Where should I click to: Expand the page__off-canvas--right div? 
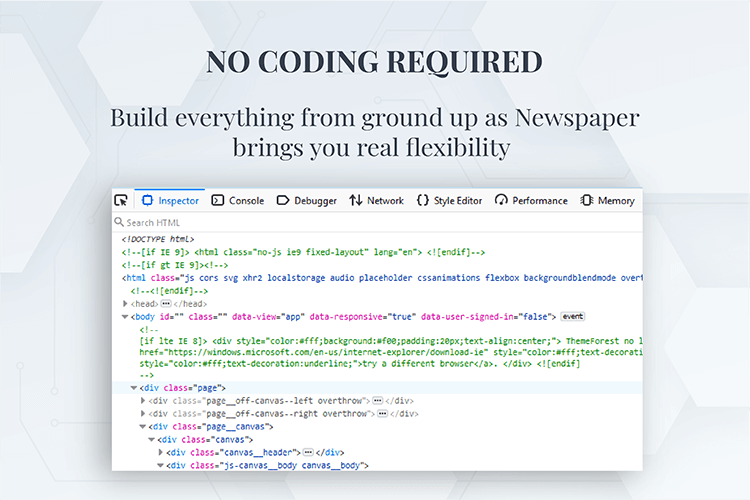143,413
